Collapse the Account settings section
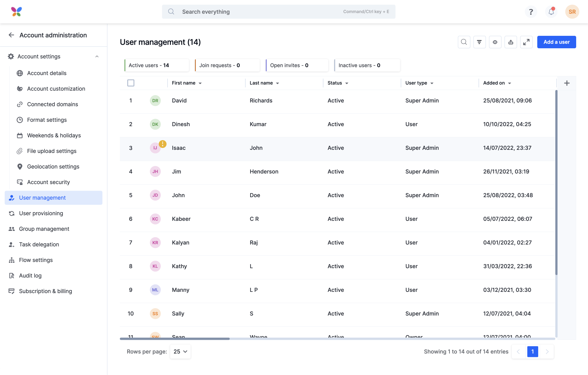This screenshot has width=588, height=375. click(97, 56)
